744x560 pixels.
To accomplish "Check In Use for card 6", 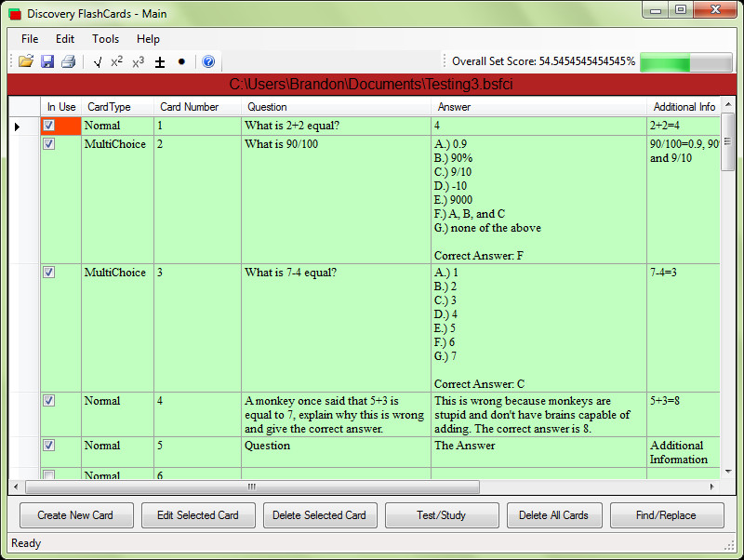I will coord(49,474).
